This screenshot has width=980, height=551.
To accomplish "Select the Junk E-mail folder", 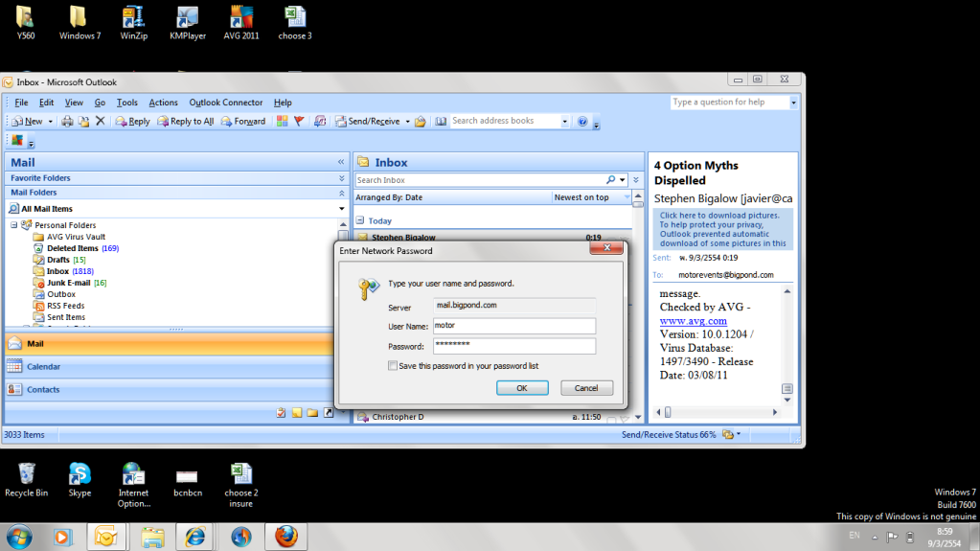I will click(68, 283).
